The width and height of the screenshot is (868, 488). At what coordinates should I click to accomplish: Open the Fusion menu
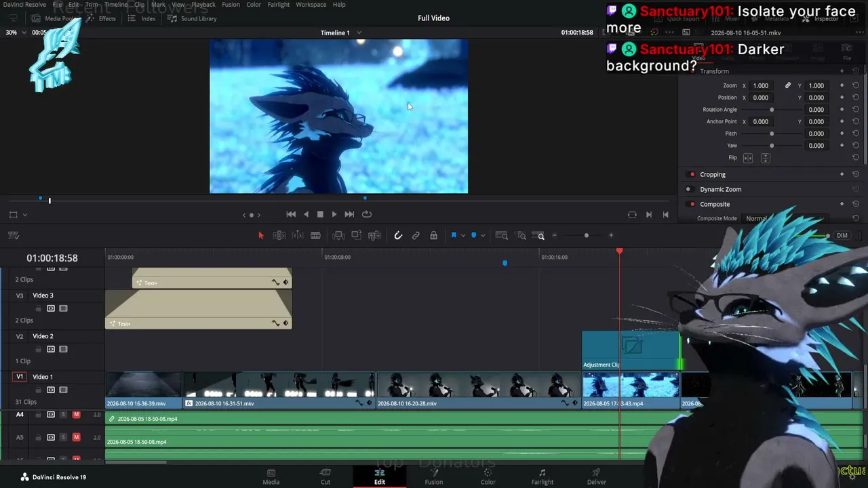click(231, 5)
